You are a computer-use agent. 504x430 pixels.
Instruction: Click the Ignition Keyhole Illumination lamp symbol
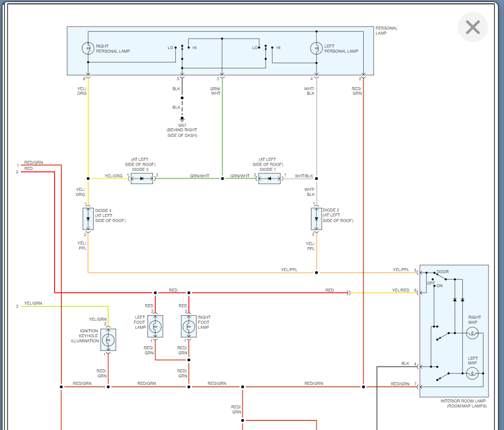click(x=108, y=340)
